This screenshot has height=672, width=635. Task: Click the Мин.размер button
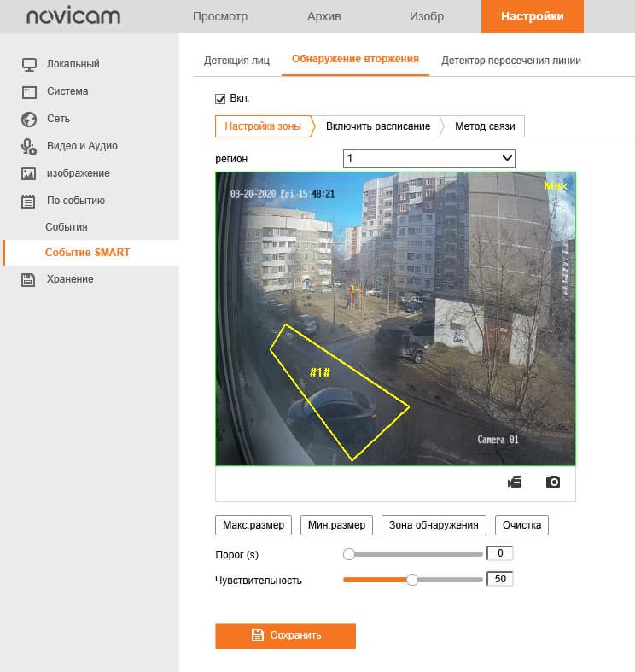tap(337, 525)
